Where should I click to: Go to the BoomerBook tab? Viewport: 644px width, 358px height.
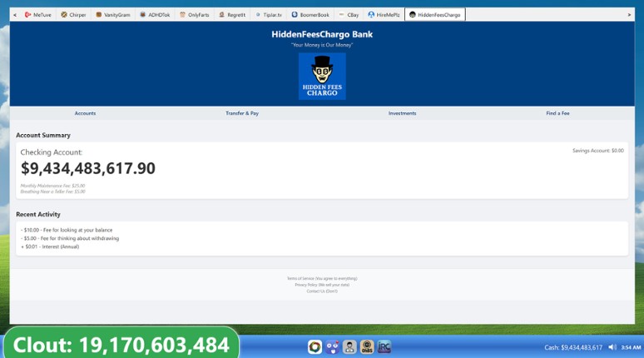click(x=310, y=15)
